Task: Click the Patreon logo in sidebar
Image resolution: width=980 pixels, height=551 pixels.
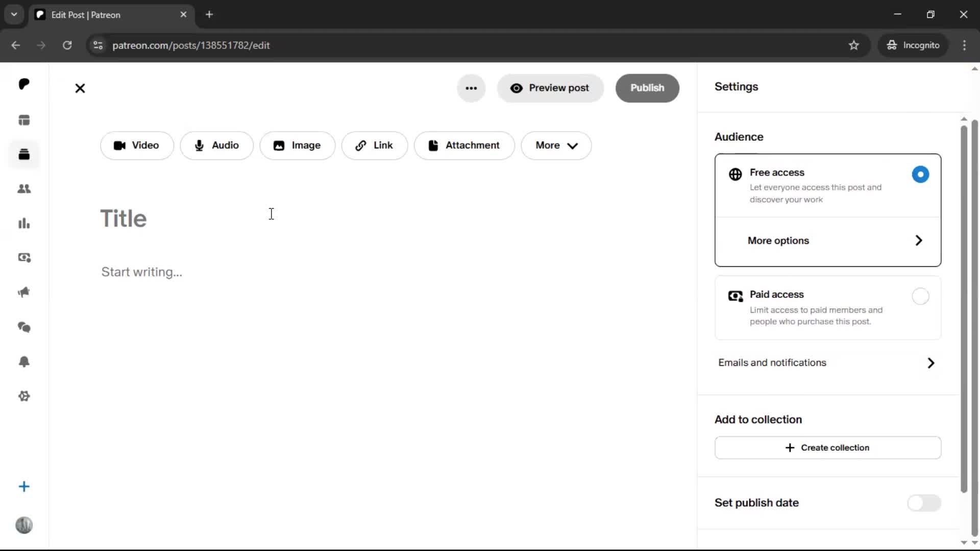Action: [x=24, y=84]
